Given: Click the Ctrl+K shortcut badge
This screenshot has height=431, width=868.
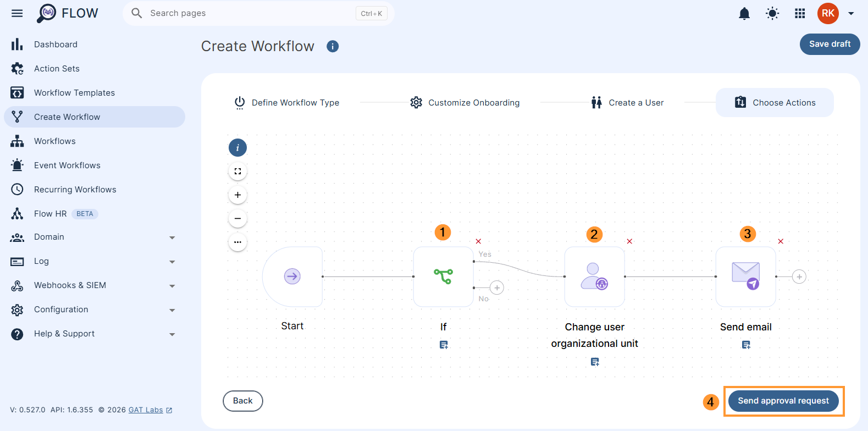Looking at the screenshot, I should coord(372,14).
